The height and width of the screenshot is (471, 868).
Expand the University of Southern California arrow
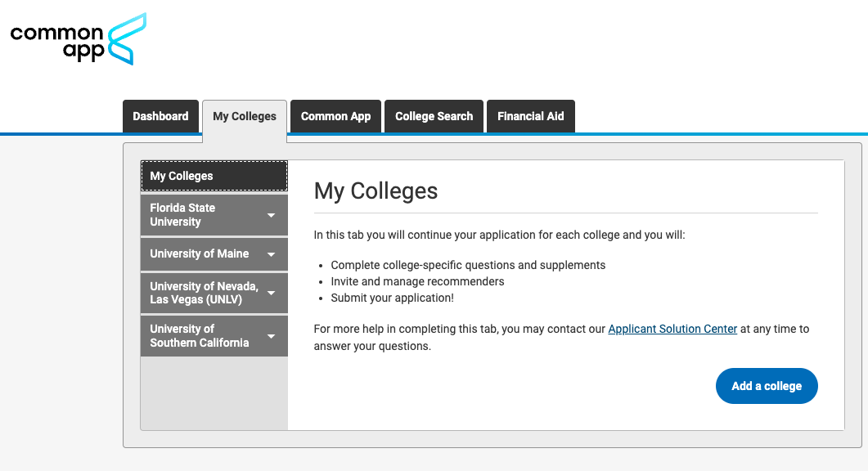(x=271, y=336)
